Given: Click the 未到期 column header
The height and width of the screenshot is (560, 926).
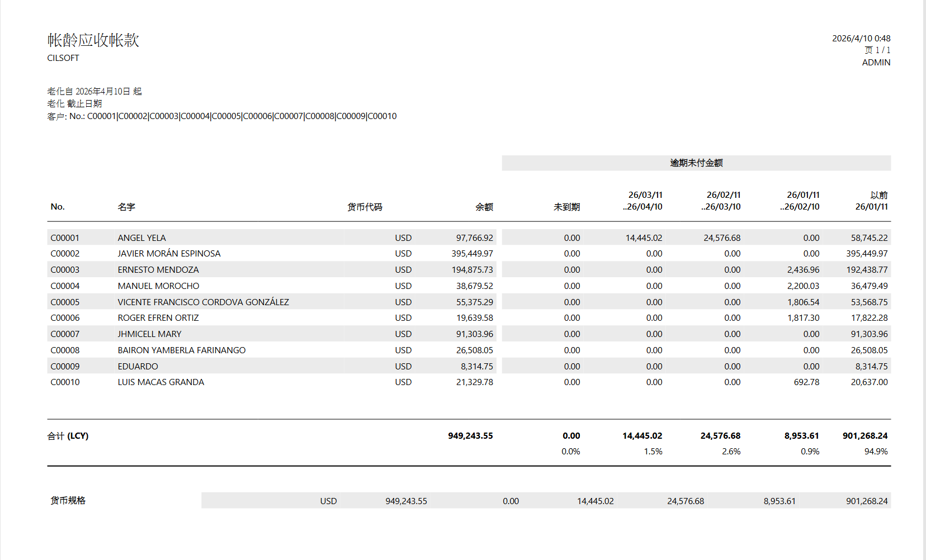Looking at the screenshot, I should (566, 207).
